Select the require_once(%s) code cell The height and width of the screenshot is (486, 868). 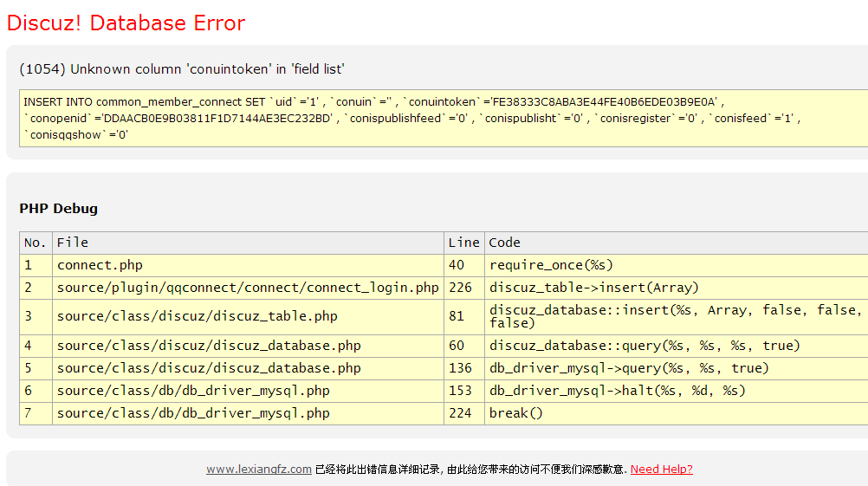tap(676, 266)
